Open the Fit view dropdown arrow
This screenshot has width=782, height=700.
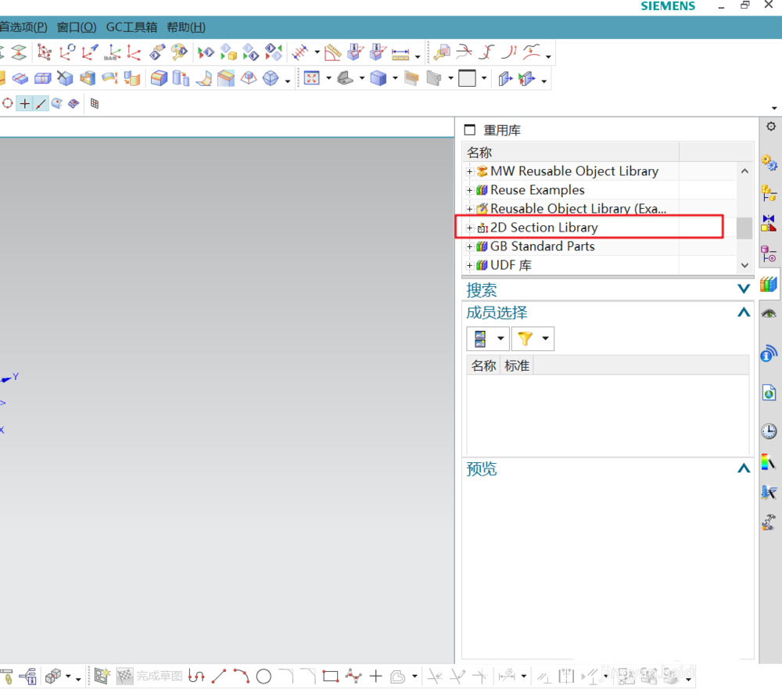(328, 78)
